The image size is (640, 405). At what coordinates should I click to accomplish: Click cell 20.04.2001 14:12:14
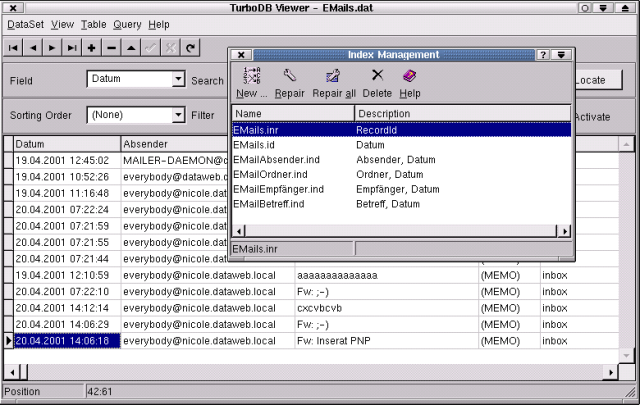tap(67, 308)
